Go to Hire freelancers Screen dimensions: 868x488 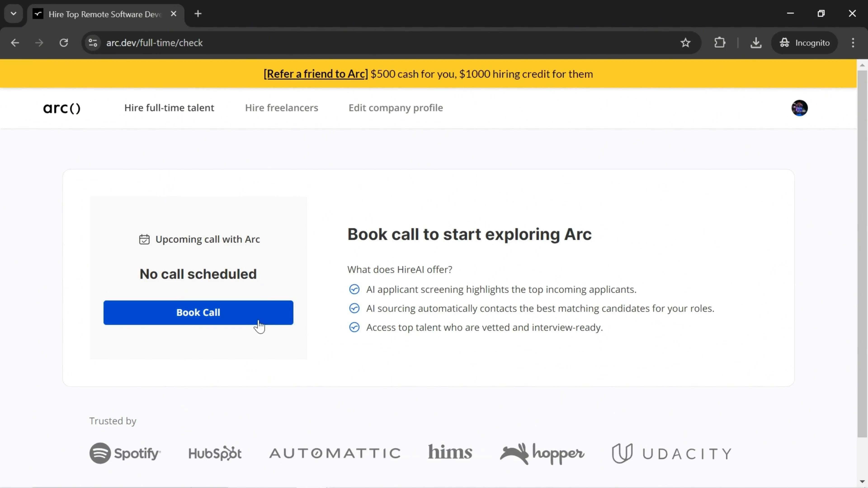281,108
